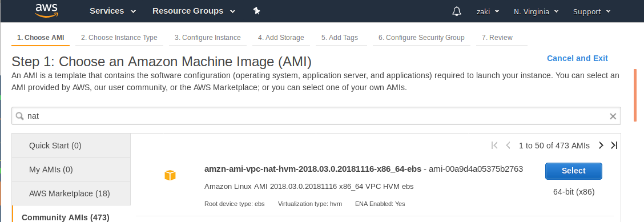Select the amzn-ami-vpc-nat-hvm AMI
This screenshot has width=644, height=222.
coord(573,171)
